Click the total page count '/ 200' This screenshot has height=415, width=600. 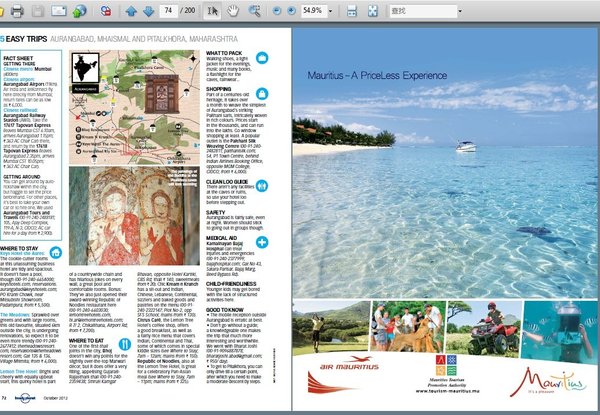click(188, 10)
